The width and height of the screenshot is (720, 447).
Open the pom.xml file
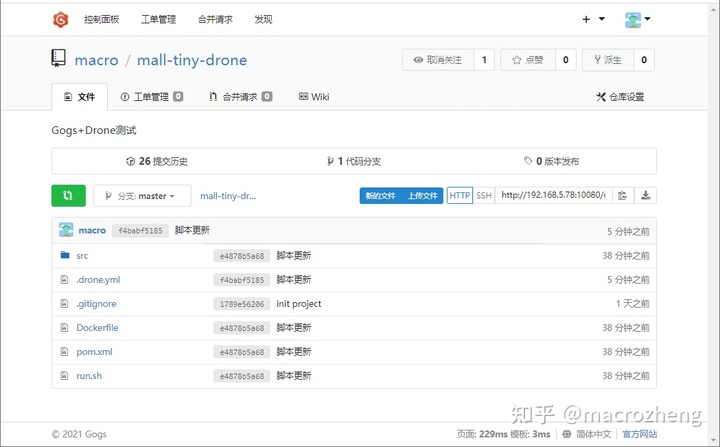94,352
